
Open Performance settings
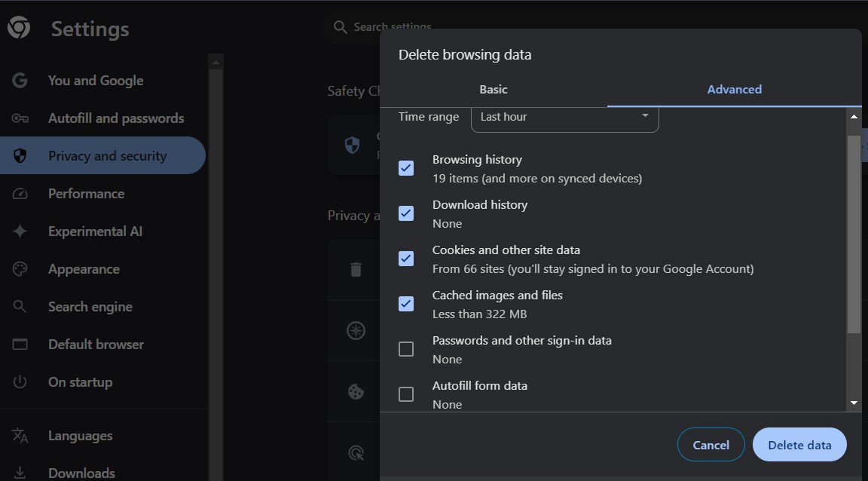coord(103,194)
